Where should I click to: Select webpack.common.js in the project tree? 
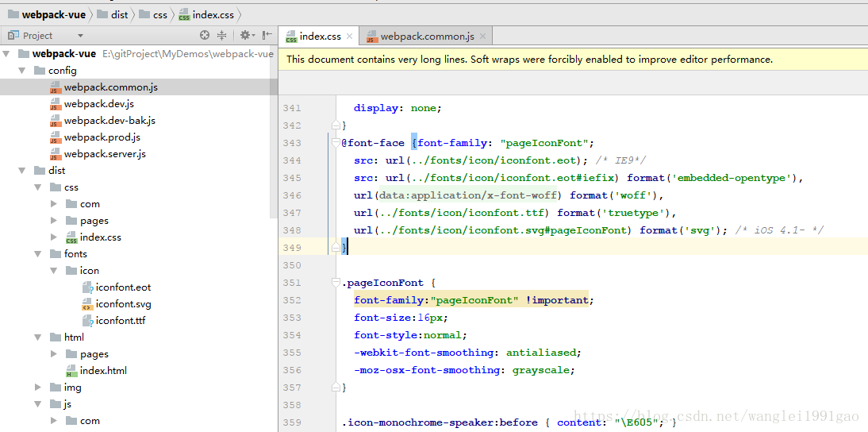[111, 87]
